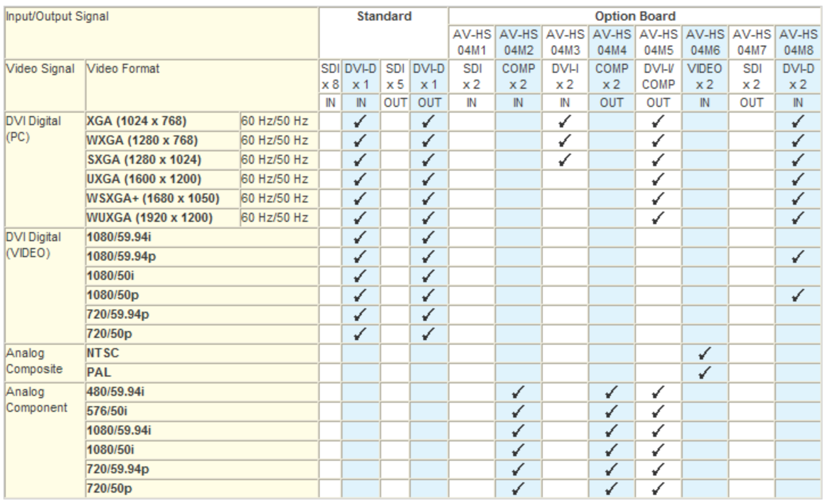Viewport: 826px width, 504px height.
Task: Click 1080/59.94i under Analog Component
Action: pyautogui.click(x=202, y=431)
